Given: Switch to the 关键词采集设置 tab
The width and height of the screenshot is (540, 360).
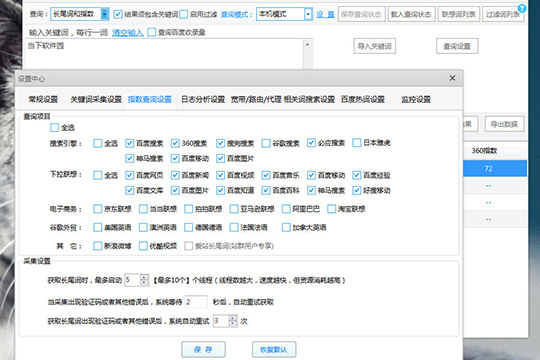Looking at the screenshot, I should pos(96,100).
